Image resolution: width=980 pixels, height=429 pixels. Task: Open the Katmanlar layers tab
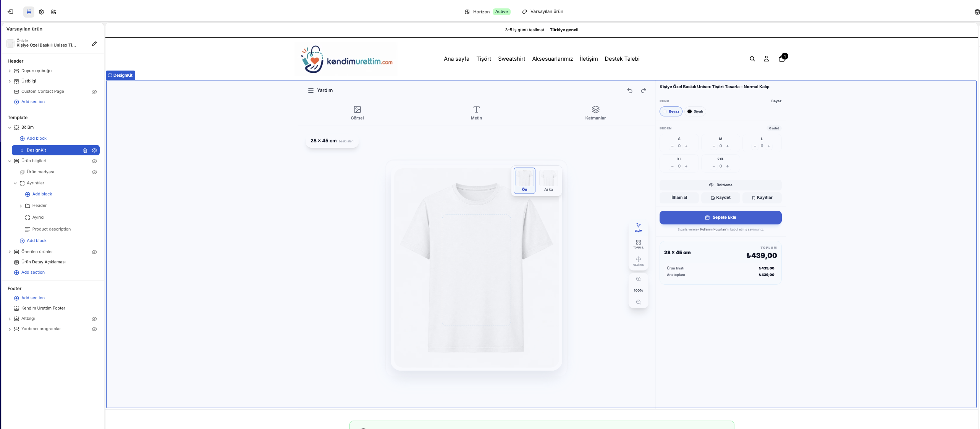tap(595, 113)
